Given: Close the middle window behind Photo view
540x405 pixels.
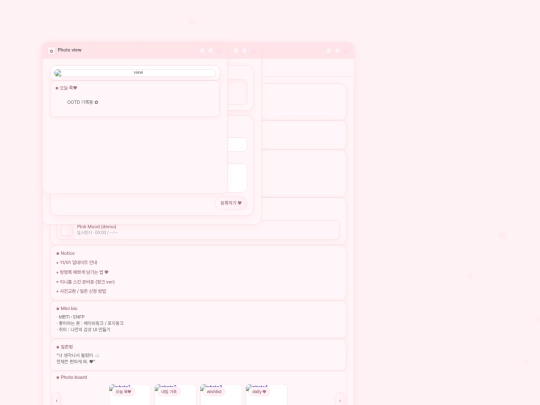Looking at the screenshot, I should pyautogui.click(x=253, y=51).
